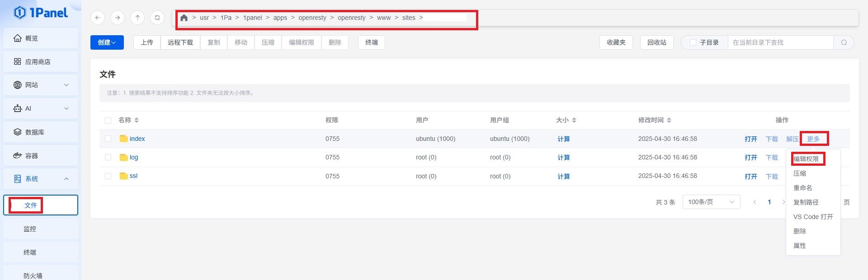Open the 回收站 recycle bin
The height and width of the screenshot is (280, 868).
[656, 42]
